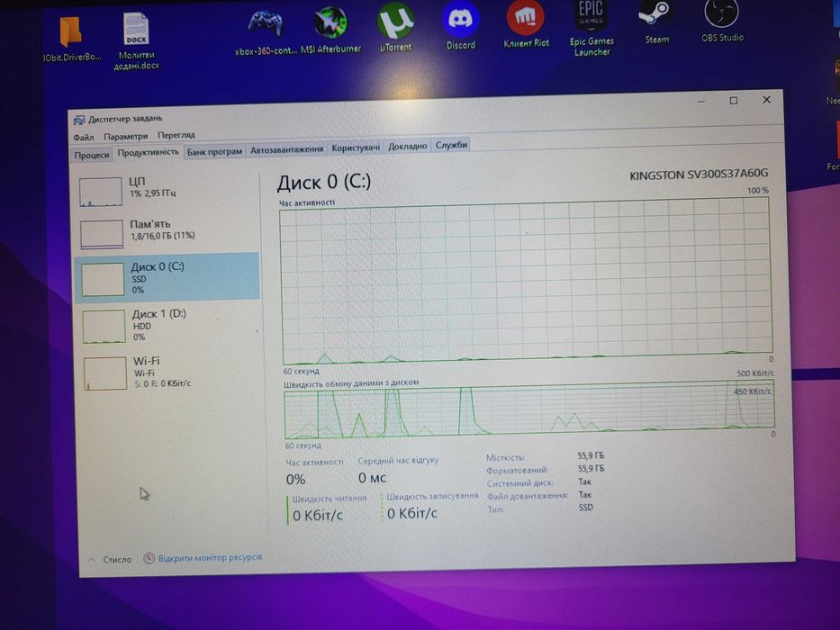The height and width of the screenshot is (630, 840).
Task: Click the resource monitor icon
Action: click(x=149, y=558)
